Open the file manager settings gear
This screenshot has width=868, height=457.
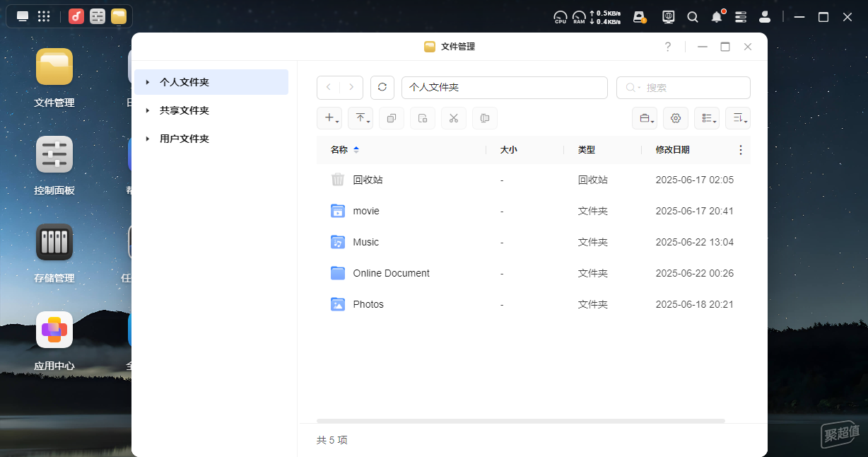(x=676, y=118)
